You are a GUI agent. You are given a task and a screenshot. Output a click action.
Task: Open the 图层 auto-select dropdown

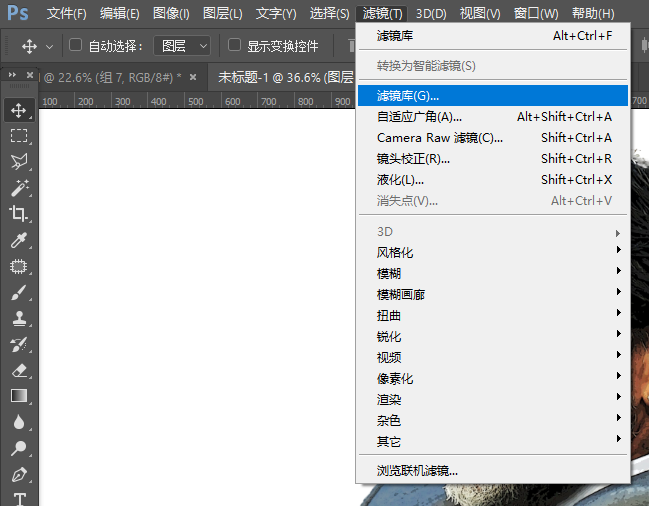click(x=182, y=46)
